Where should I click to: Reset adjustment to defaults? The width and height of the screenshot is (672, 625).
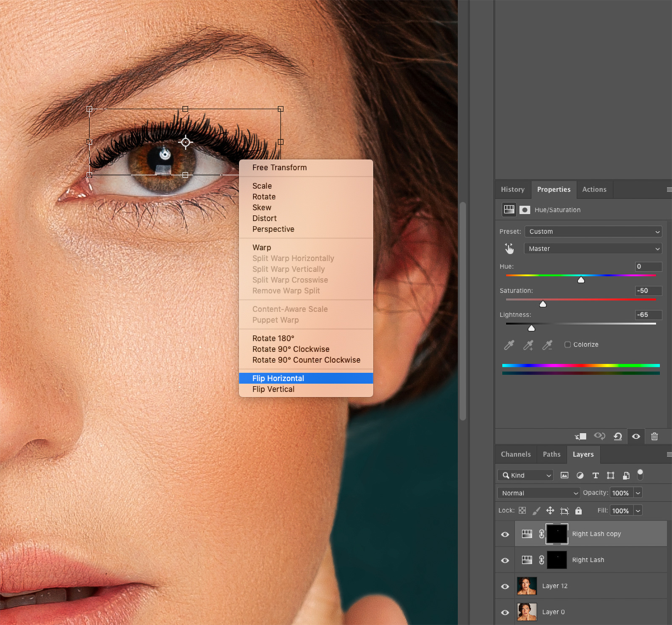coord(617,437)
